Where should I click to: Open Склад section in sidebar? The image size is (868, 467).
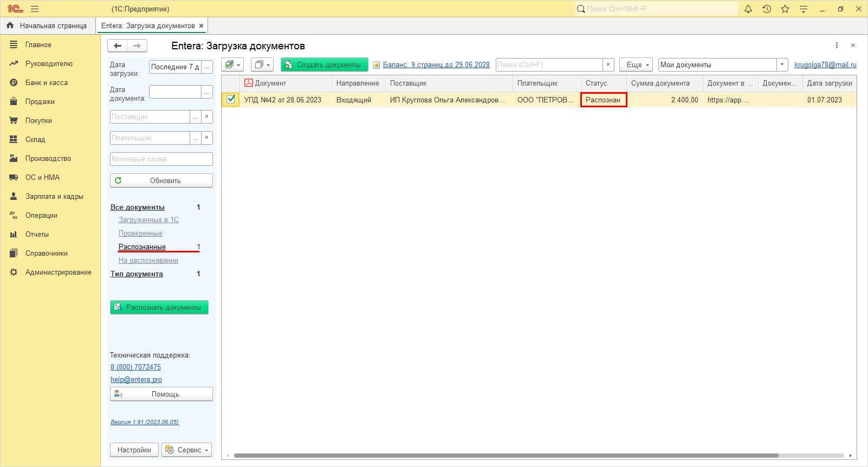tap(50, 140)
